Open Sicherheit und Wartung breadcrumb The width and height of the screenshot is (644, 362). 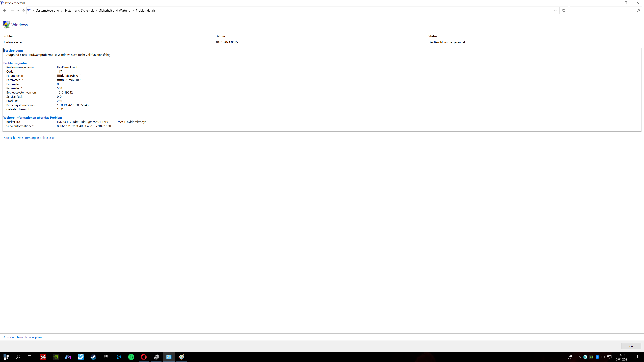click(x=115, y=11)
